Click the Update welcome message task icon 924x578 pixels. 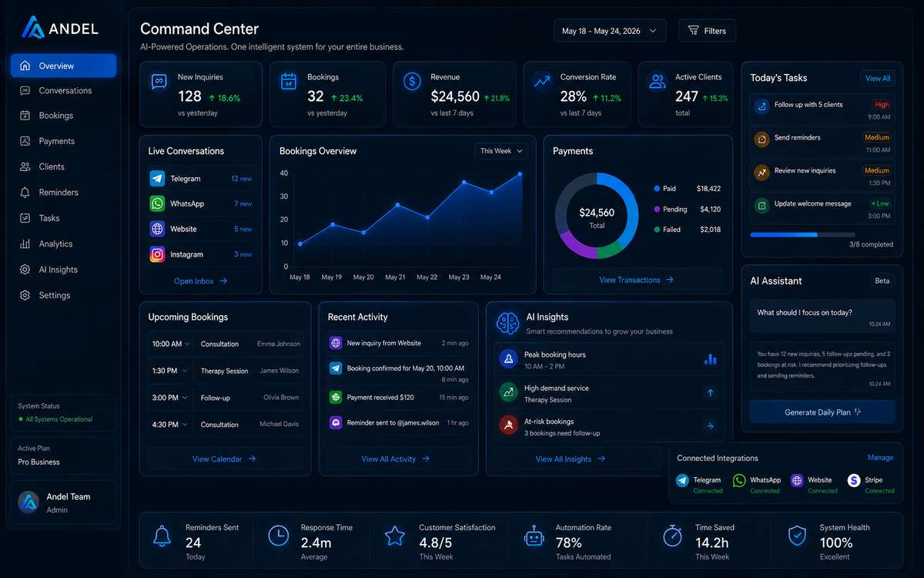click(x=762, y=206)
